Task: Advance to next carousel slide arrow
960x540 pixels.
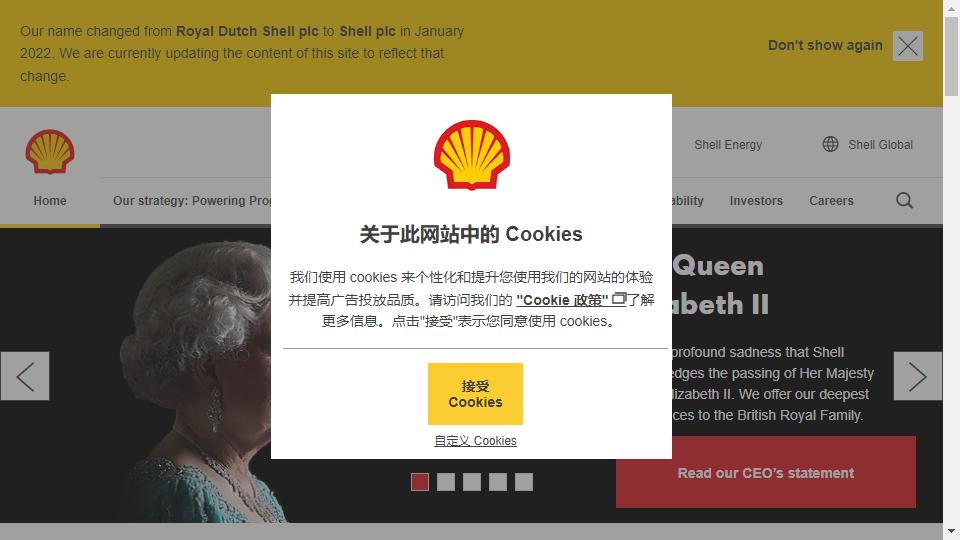Action: click(x=917, y=376)
